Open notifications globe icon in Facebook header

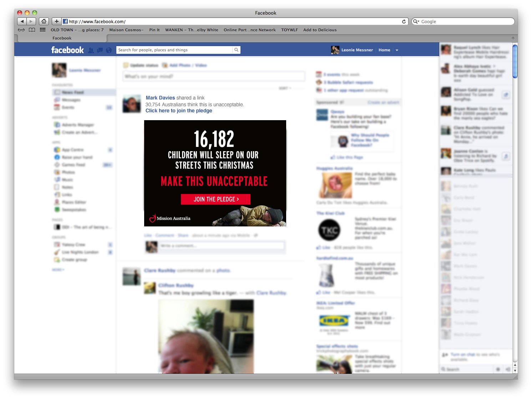109,50
